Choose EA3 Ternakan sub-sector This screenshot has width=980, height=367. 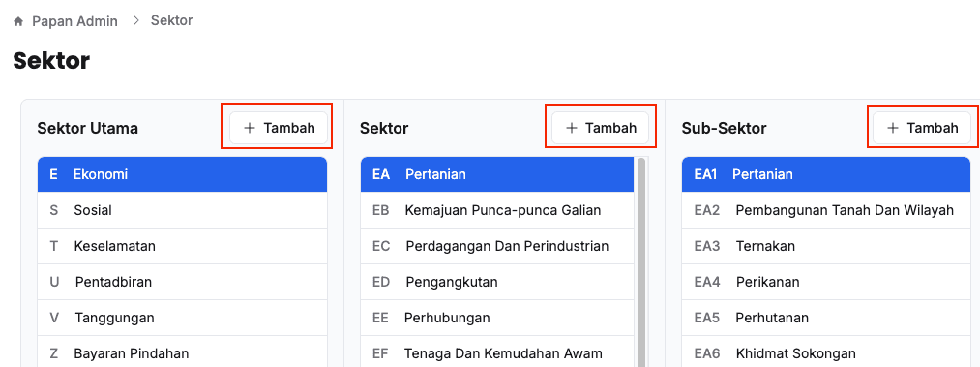pos(827,246)
